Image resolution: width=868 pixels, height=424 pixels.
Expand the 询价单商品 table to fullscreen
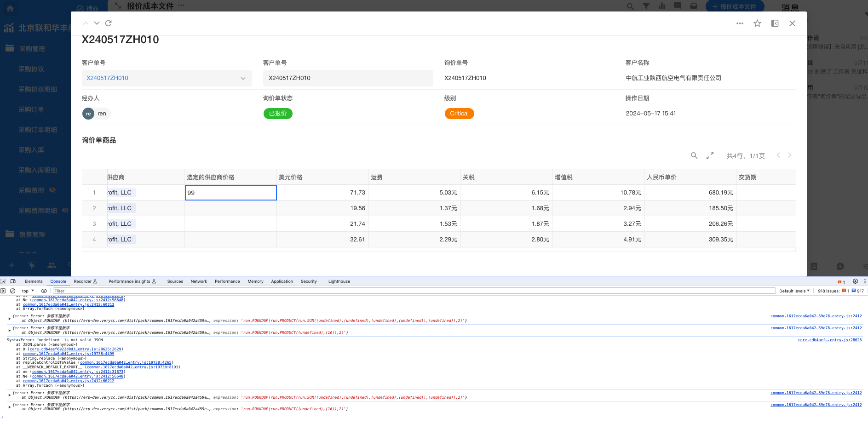[710, 156]
